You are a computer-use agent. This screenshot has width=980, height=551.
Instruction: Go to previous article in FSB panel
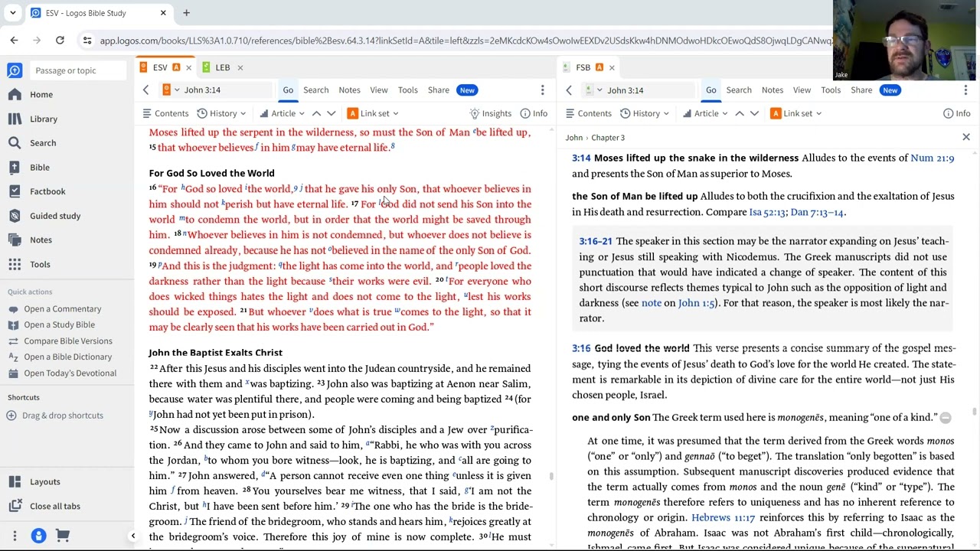click(x=739, y=113)
